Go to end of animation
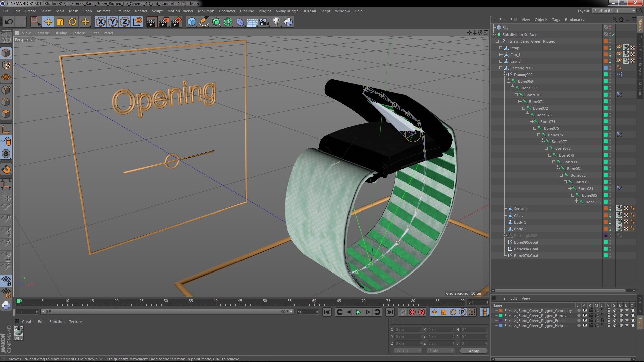Screen dimensions: 644x362 (x=390, y=312)
